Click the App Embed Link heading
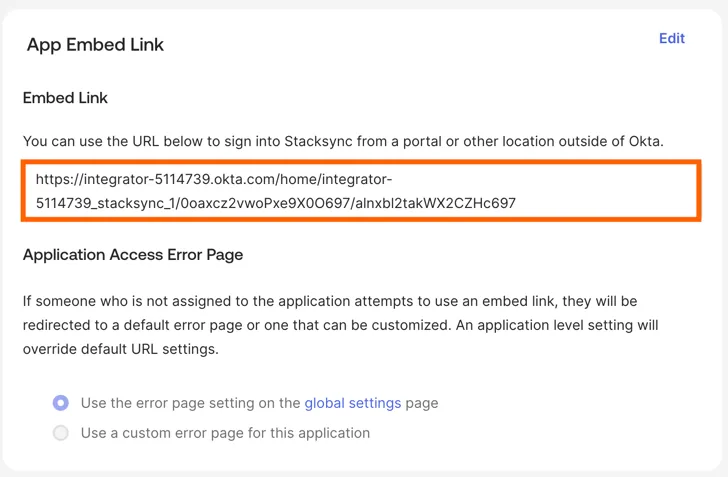This screenshot has width=728, height=477. [x=95, y=45]
